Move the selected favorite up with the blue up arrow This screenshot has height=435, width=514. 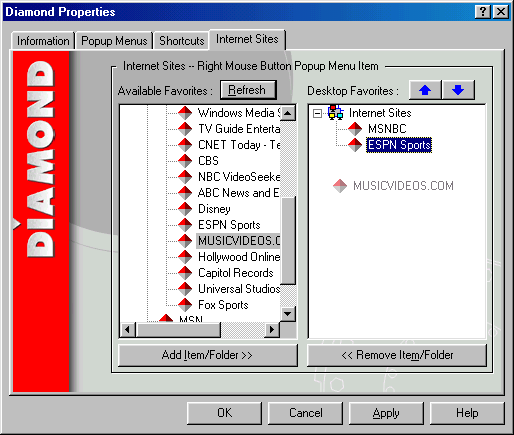[x=425, y=90]
